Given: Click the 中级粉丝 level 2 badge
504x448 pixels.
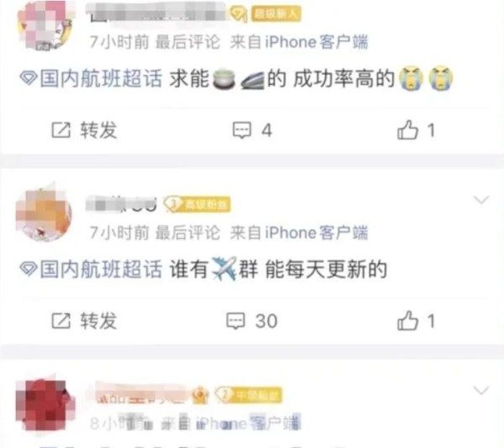Looking at the screenshot, I should (249, 395).
